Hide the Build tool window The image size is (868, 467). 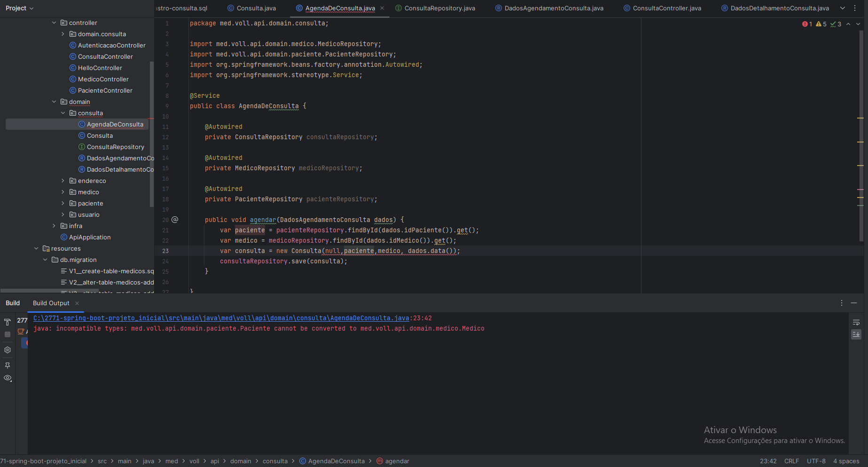click(854, 303)
